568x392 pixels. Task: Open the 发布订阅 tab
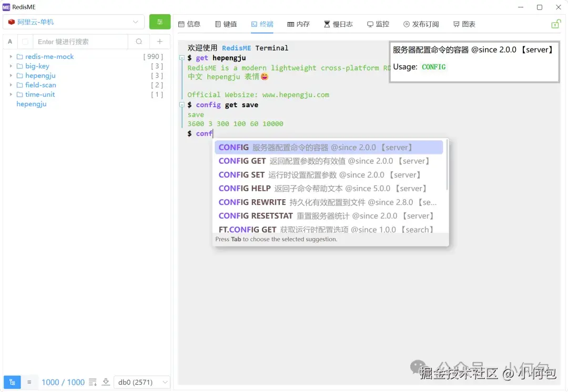(x=421, y=24)
